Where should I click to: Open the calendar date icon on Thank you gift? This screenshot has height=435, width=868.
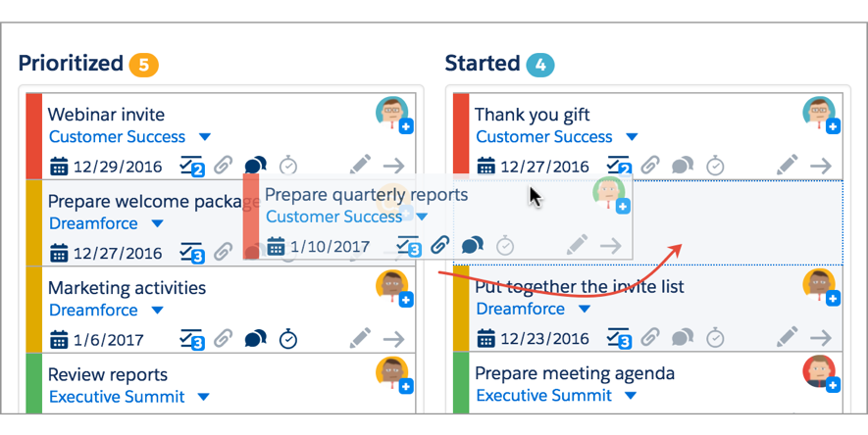485,167
